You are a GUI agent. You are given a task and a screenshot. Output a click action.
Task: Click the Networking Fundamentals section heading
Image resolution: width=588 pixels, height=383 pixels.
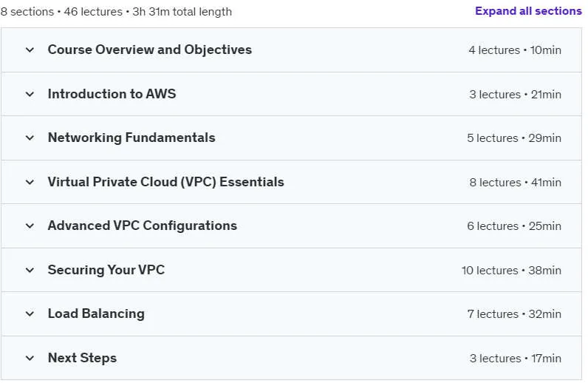coord(131,138)
